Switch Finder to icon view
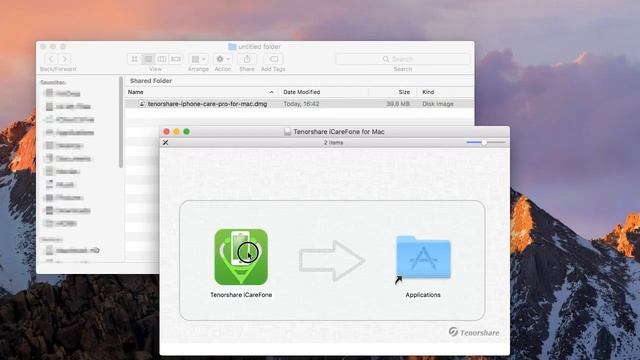 134,59
